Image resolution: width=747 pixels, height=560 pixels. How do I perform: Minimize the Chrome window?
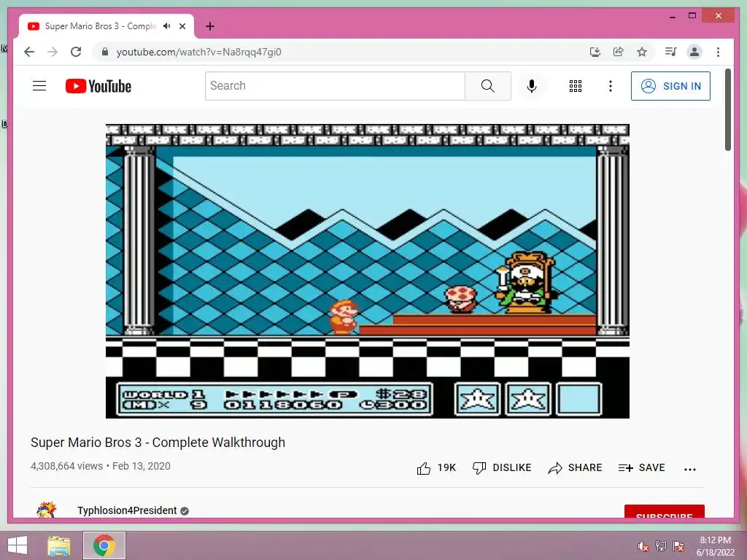[x=672, y=16]
